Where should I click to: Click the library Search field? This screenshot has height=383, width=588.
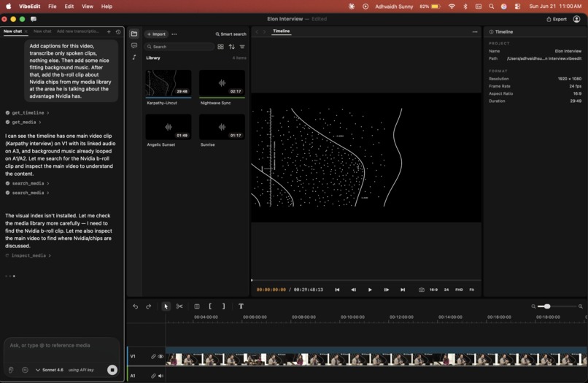pyautogui.click(x=179, y=47)
